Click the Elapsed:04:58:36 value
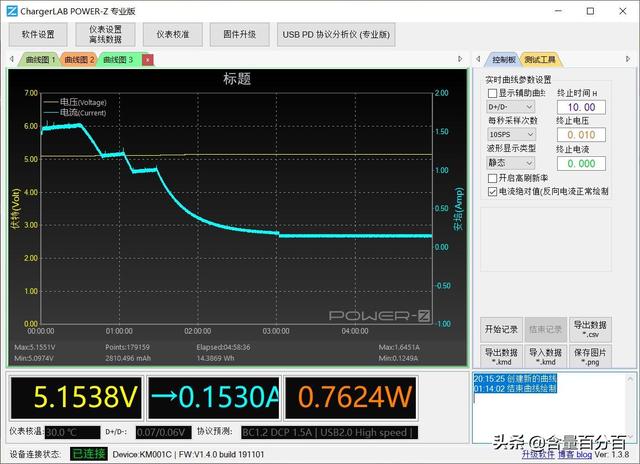This screenshot has height=464, width=640. 223,347
